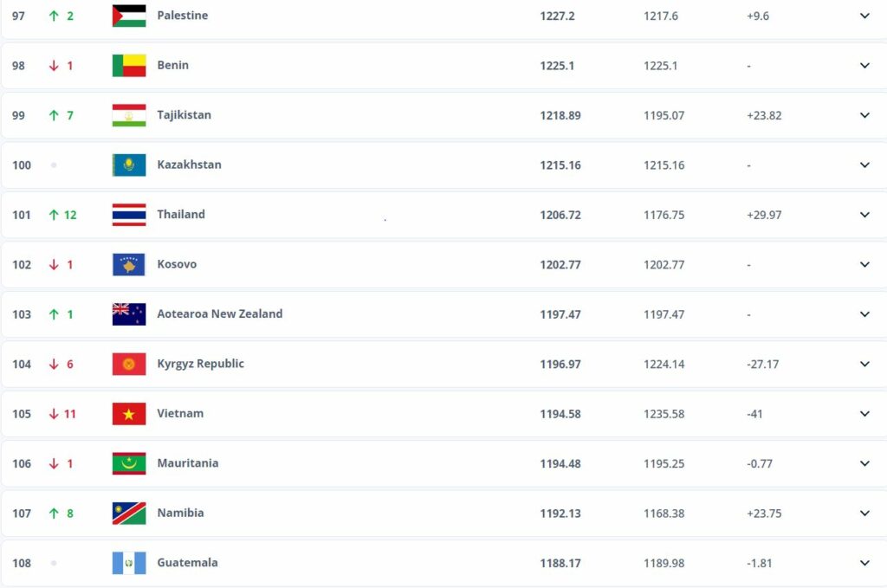Image resolution: width=887 pixels, height=588 pixels.
Task: Expand the Thailand row details chevron
Action: click(864, 215)
